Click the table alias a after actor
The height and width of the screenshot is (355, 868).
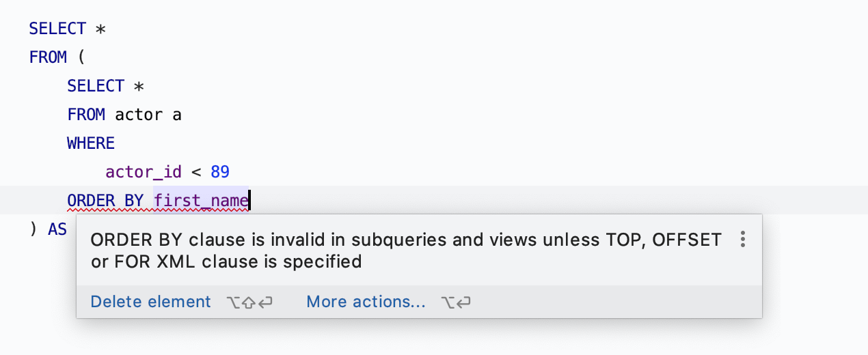coord(177,115)
